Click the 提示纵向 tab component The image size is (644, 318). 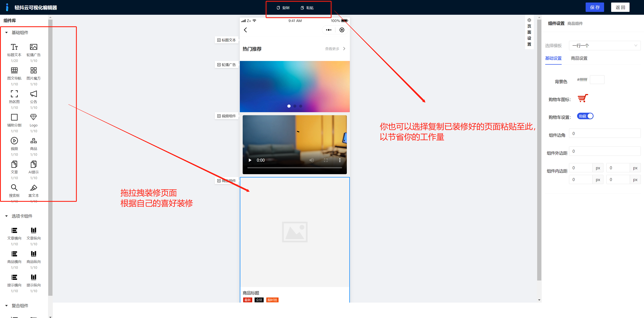[34, 283]
